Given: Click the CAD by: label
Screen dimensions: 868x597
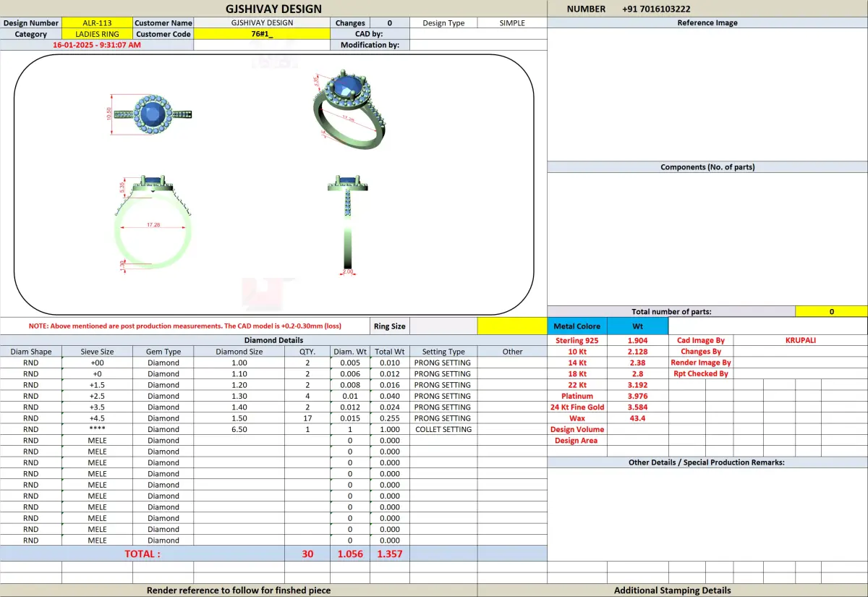Looking at the screenshot, I should (x=369, y=34).
